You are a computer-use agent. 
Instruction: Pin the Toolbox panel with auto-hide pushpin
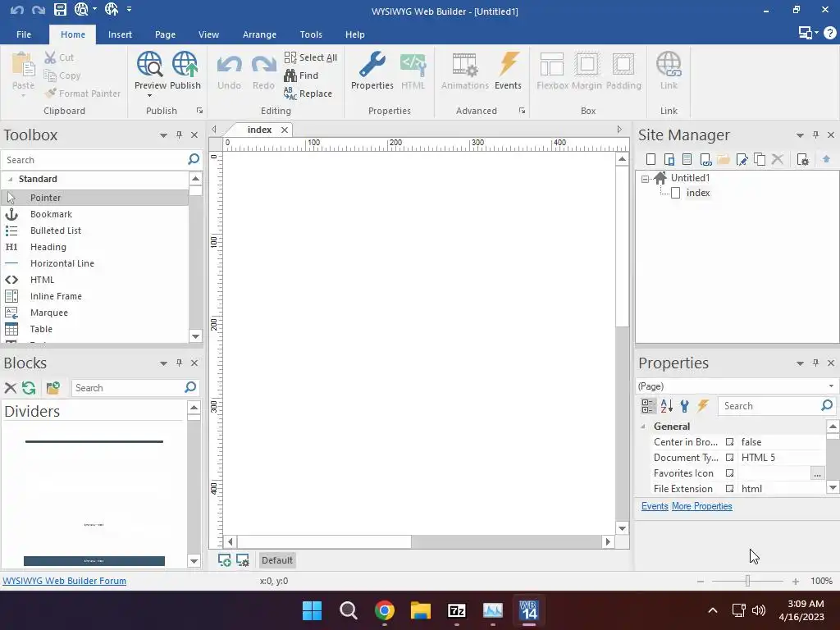[x=179, y=135]
